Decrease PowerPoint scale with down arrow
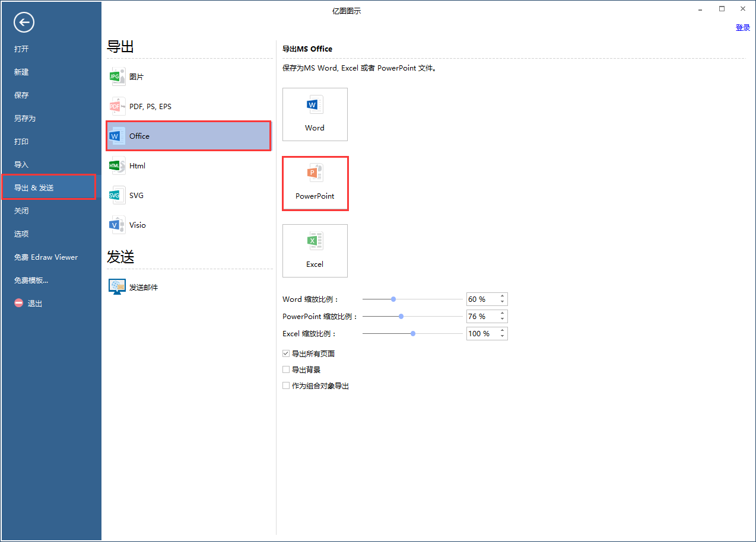This screenshot has width=756, height=542. (503, 319)
